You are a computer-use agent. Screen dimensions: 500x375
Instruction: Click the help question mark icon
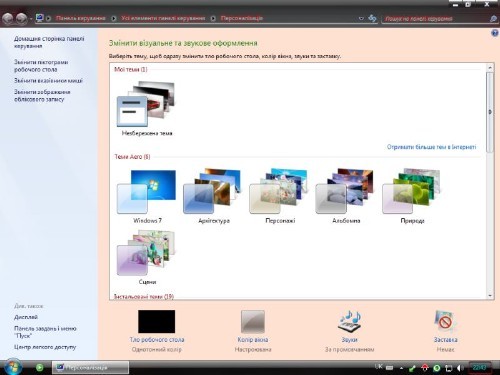pyautogui.click(x=495, y=33)
